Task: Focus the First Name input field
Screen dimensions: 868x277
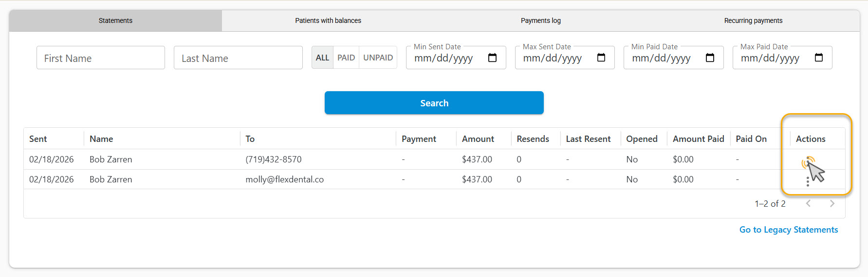Action: 101,58
